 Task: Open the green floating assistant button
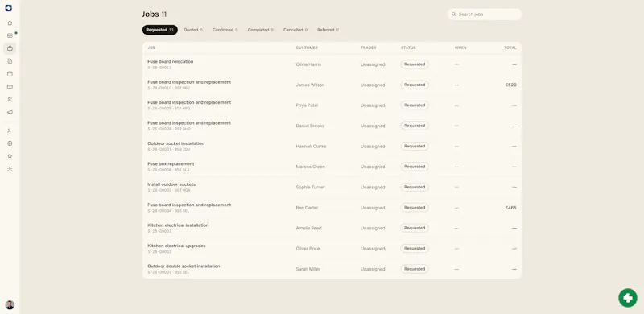pyautogui.click(x=628, y=298)
